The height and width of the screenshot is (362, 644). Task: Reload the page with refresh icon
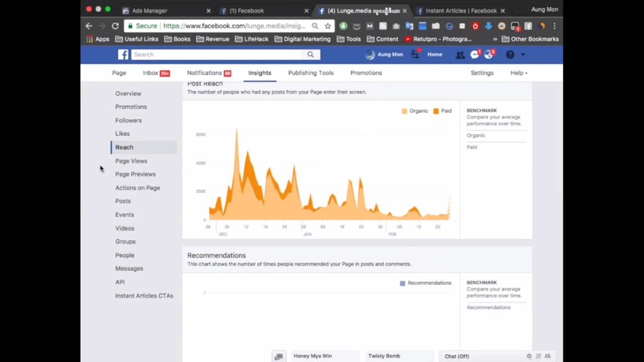(115, 26)
